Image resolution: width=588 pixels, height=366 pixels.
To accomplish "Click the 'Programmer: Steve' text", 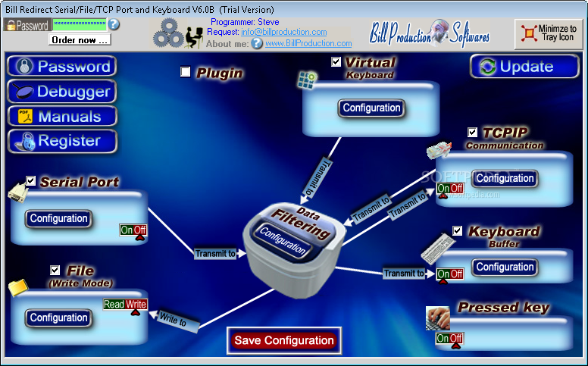I will pyautogui.click(x=245, y=22).
